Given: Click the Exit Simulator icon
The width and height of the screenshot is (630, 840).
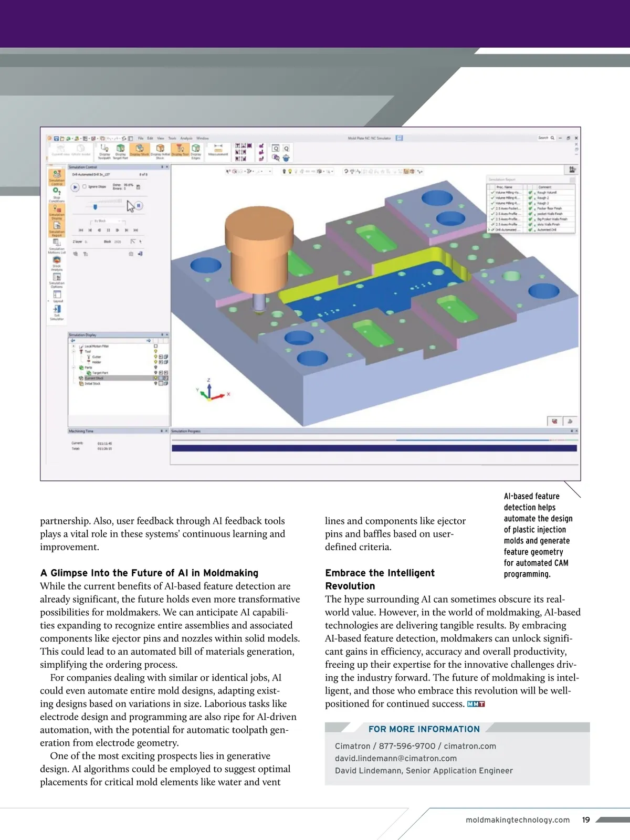Looking at the screenshot, I should point(57,312).
